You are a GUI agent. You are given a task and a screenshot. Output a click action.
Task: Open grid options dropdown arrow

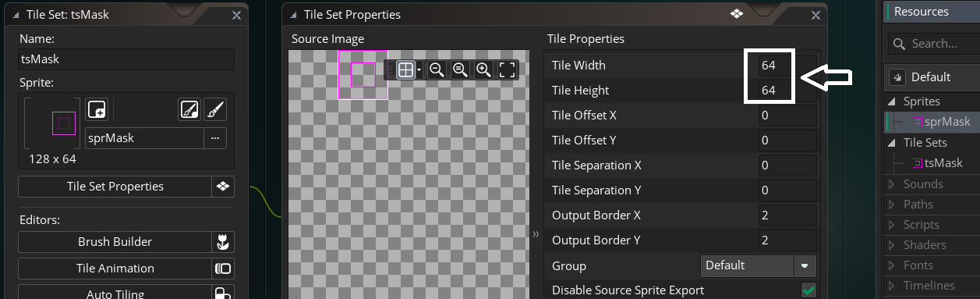419,70
